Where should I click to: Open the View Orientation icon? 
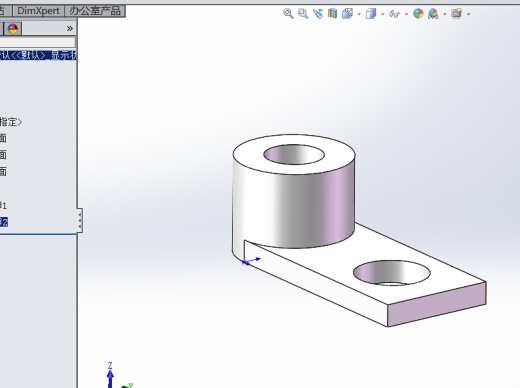tap(347, 14)
